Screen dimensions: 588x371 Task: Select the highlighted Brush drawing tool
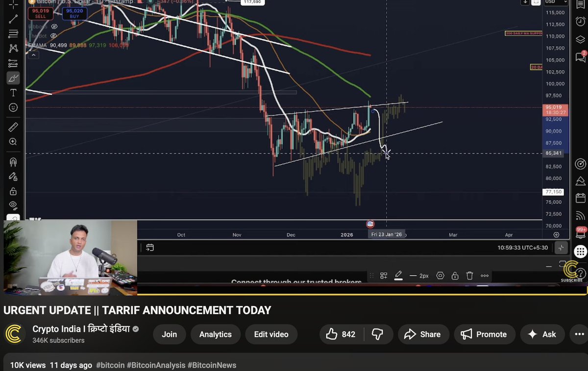click(13, 78)
